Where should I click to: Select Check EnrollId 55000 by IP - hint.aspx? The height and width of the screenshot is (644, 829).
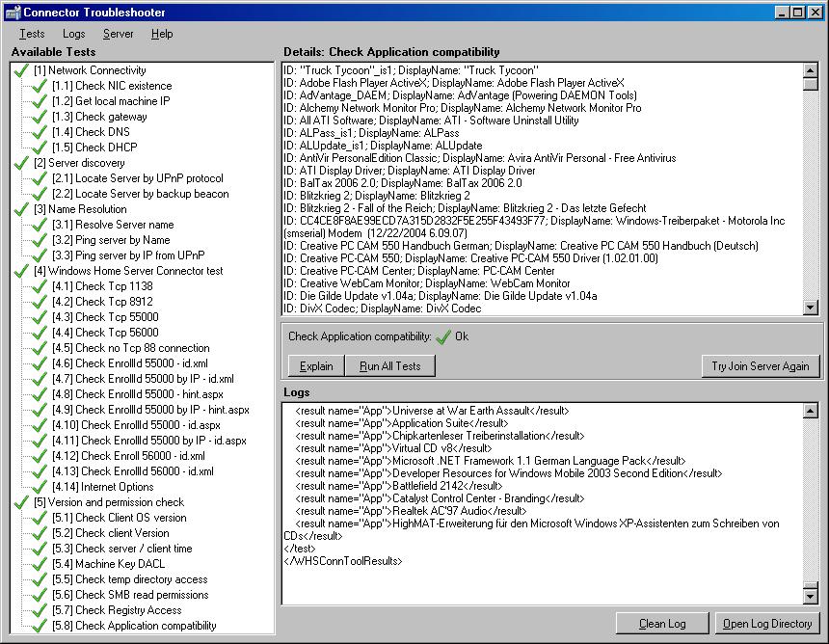[150, 409]
